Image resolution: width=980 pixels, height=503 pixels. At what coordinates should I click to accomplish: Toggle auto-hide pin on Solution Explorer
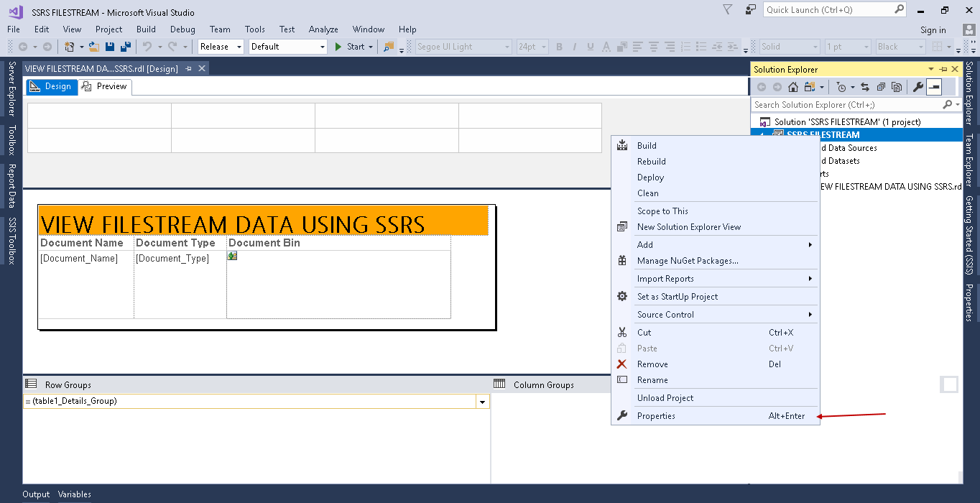[x=943, y=69]
